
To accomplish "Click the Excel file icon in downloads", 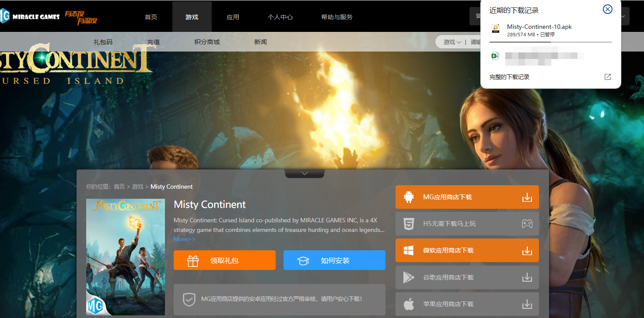I will (495, 56).
